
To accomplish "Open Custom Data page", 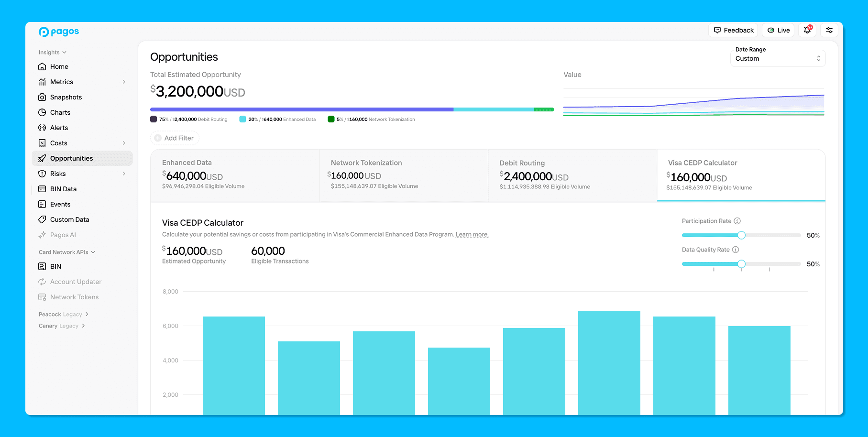I will pos(82,219).
